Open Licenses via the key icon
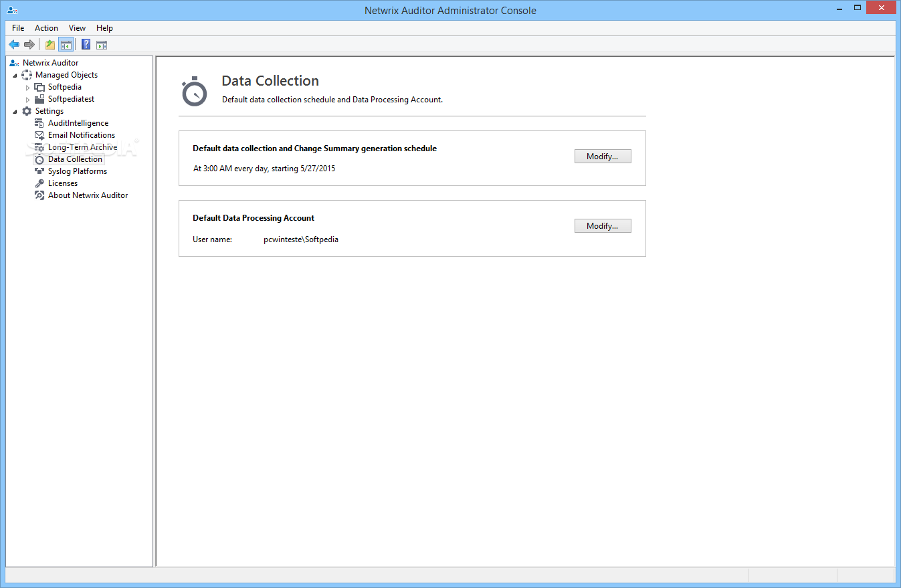The height and width of the screenshot is (588, 901). (39, 183)
